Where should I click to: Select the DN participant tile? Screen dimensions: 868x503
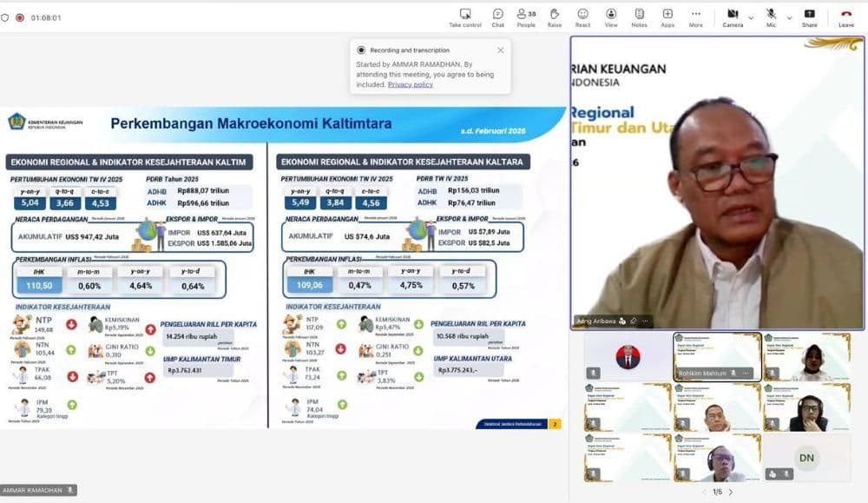pos(806,458)
